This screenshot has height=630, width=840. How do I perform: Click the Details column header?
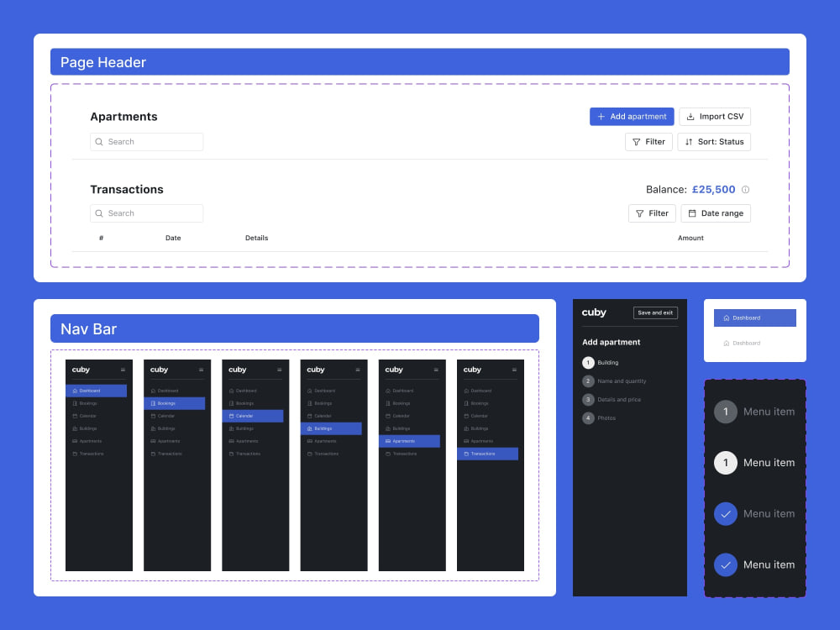pyautogui.click(x=256, y=238)
